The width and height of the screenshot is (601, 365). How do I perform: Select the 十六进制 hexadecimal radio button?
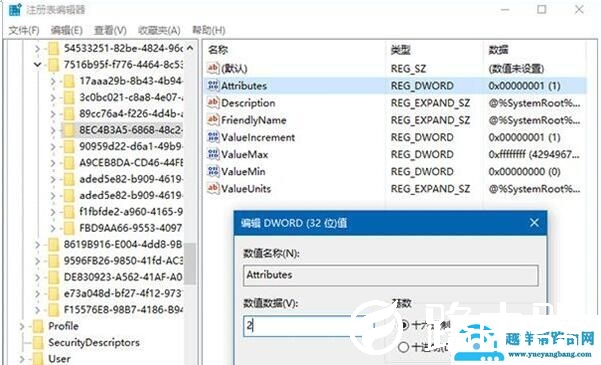pyautogui.click(x=404, y=326)
